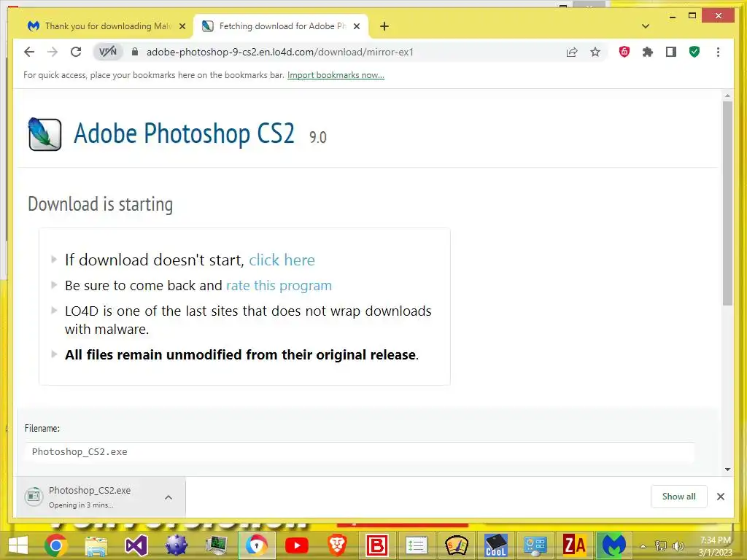This screenshot has height=560, width=747.
Task: Select the Filename field Photoshop_CS2.exe
Action: [x=359, y=452]
